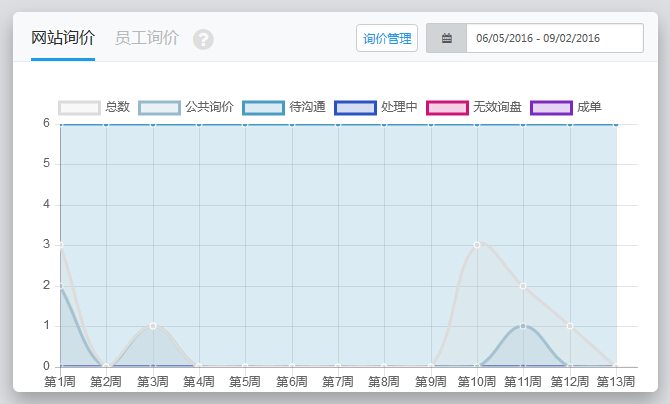The height and width of the screenshot is (404, 670).
Task: Click the 第3周 data point at value 1
Action: (x=153, y=325)
